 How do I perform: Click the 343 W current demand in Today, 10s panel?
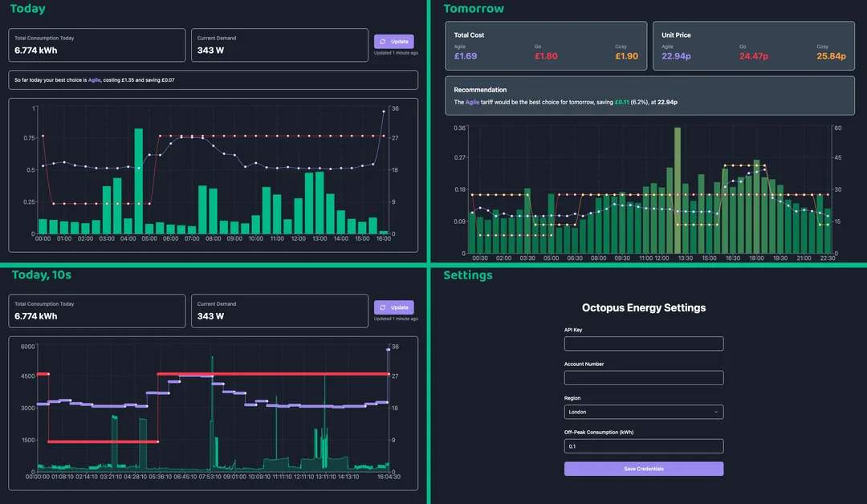click(x=210, y=316)
